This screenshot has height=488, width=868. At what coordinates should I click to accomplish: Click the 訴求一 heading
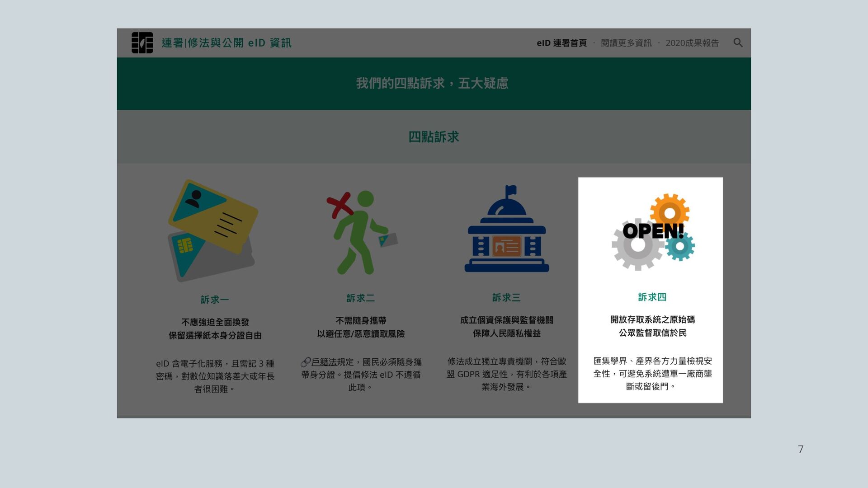tap(215, 300)
